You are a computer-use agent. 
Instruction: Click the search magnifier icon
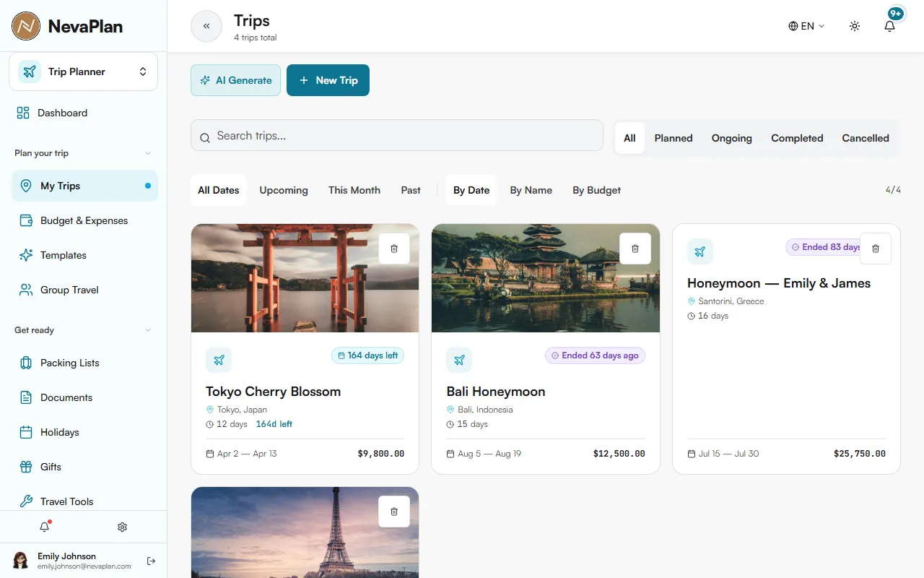205,137
